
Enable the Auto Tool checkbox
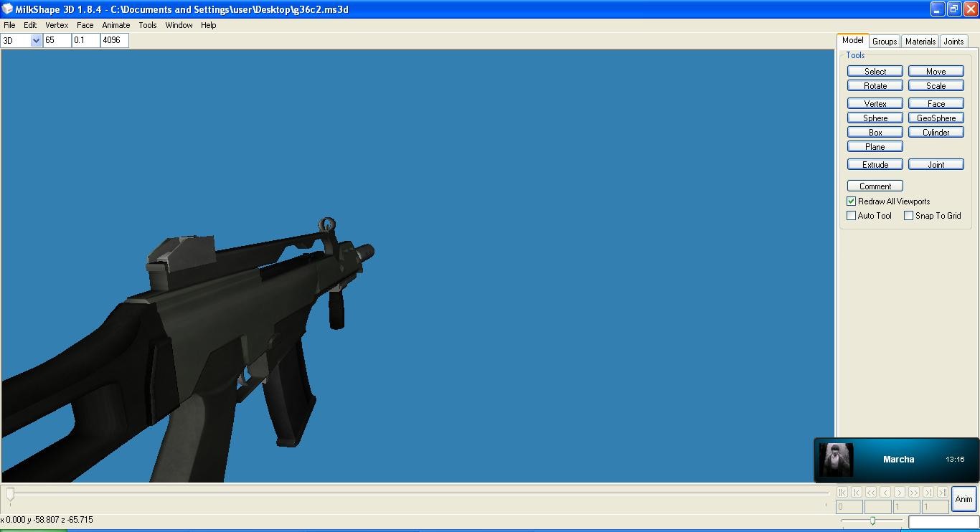coord(852,216)
